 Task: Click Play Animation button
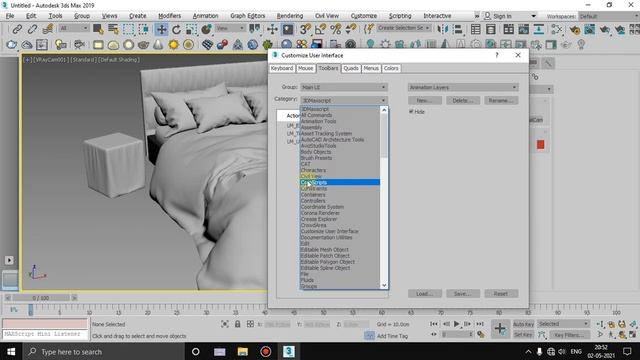457,324
